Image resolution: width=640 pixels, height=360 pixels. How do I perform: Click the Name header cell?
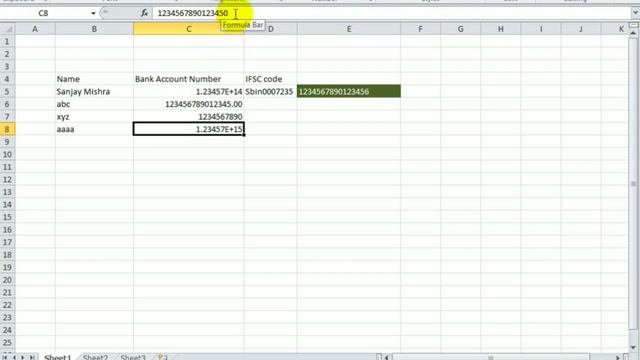[94, 79]
